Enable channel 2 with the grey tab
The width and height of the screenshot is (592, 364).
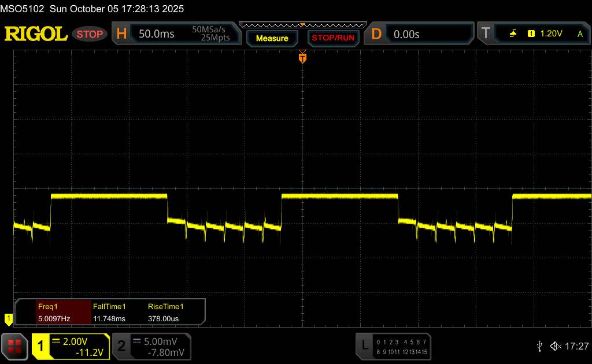point(121,346)
